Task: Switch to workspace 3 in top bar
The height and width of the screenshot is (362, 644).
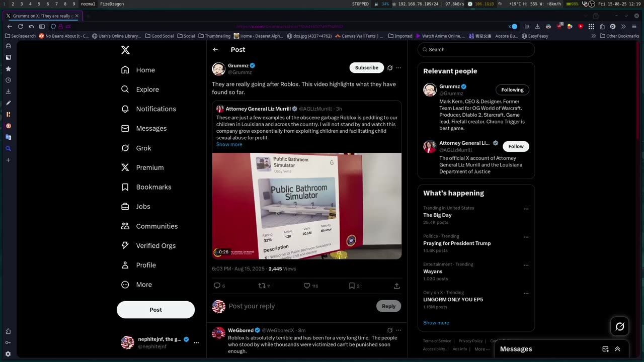Action: click(x=21, y=4)
